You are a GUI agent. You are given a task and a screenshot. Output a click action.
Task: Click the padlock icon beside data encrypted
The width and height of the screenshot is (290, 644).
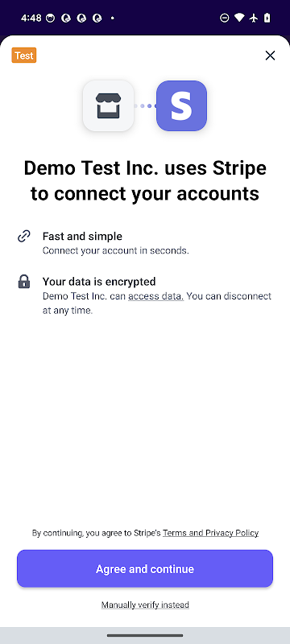pyautogui.click(x=24, y=282)
